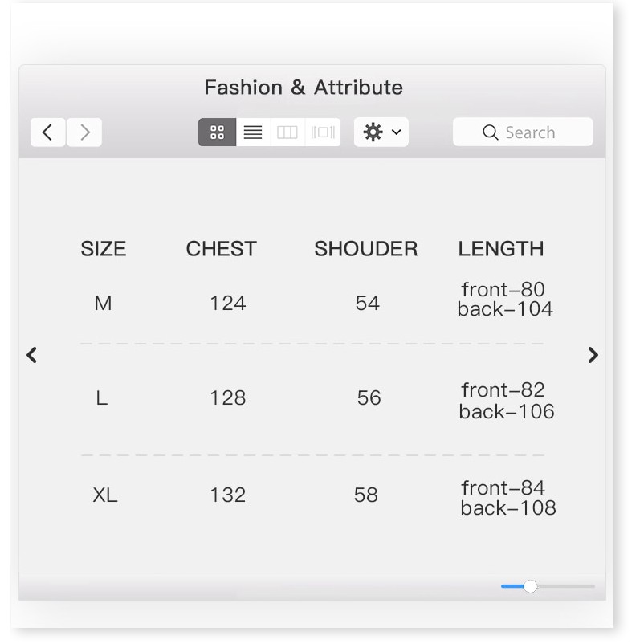The width and height of the screenshot is (644, 644).
Task: Click the icon size slider handle
Action: pos(530,586)
